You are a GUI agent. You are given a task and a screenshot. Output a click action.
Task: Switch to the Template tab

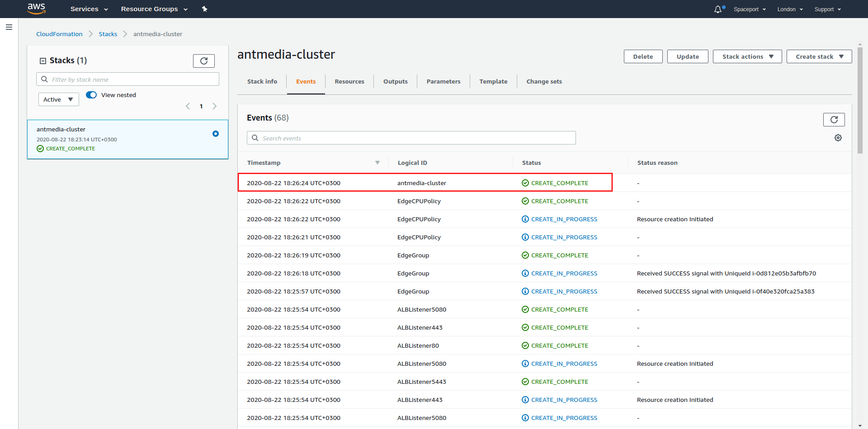[x=494, y=81]
